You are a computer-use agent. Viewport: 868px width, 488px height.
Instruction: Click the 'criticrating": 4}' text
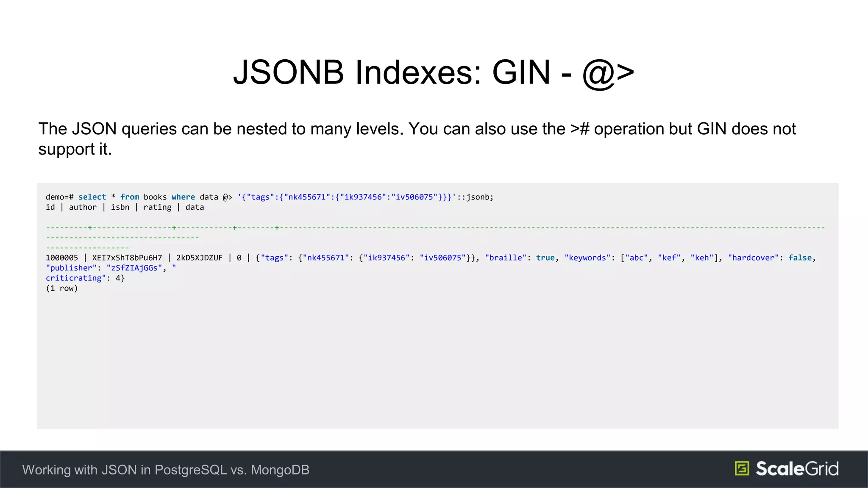coord(85,278)
